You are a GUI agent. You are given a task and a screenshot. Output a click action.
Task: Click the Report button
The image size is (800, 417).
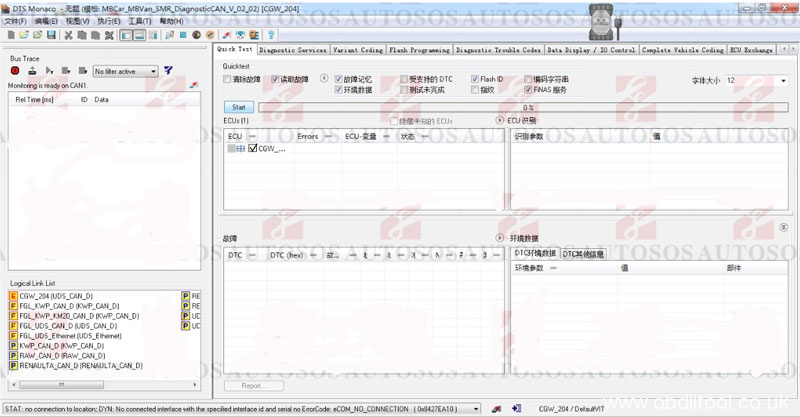[x=254, y=386]
